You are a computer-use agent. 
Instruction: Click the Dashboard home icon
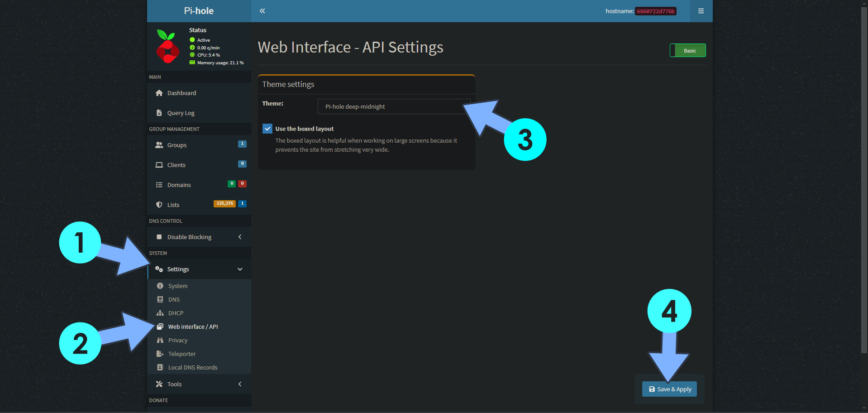tap(159, 93)
